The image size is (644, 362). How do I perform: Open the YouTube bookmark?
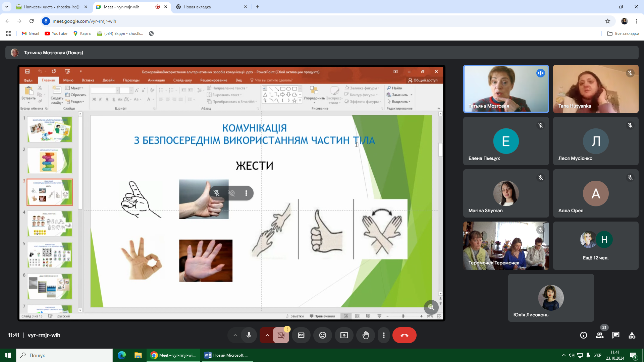(x=56, y=34)
